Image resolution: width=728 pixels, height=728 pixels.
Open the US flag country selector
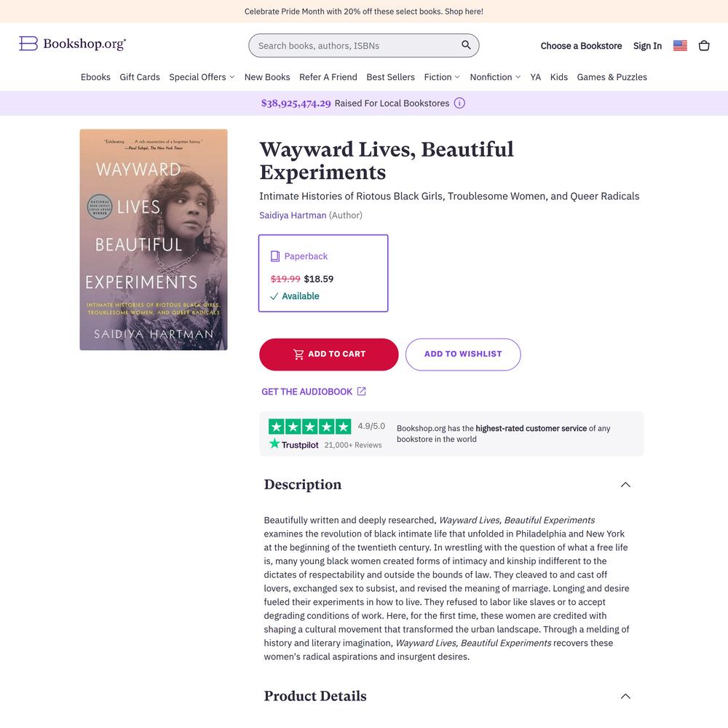[680, 45]
